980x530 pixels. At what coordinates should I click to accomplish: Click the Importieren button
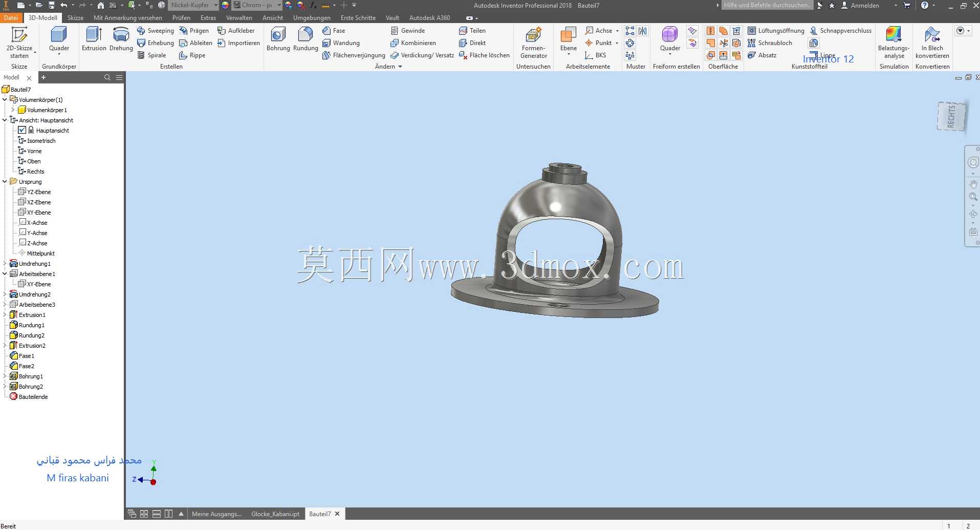coord(238,43)
